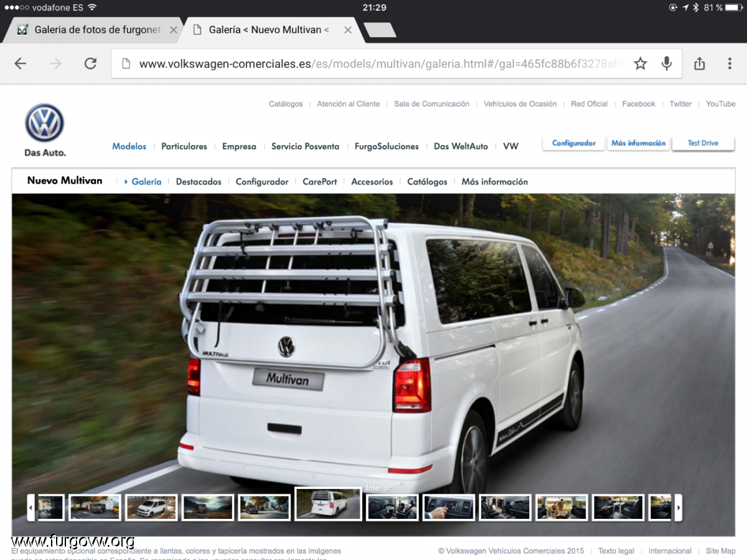Select Catálogos in the Multivan submenu

(x=427, y=182)
